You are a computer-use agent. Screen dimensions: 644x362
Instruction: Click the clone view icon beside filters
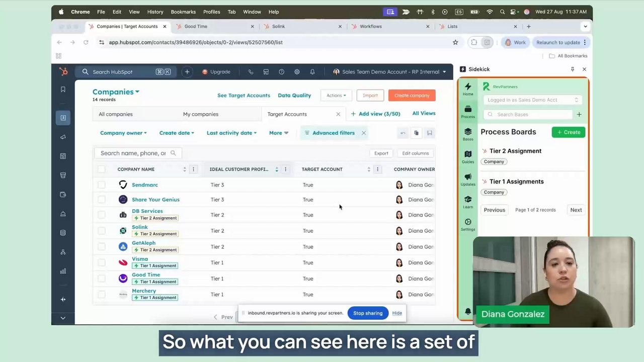[x=416, y=133]
